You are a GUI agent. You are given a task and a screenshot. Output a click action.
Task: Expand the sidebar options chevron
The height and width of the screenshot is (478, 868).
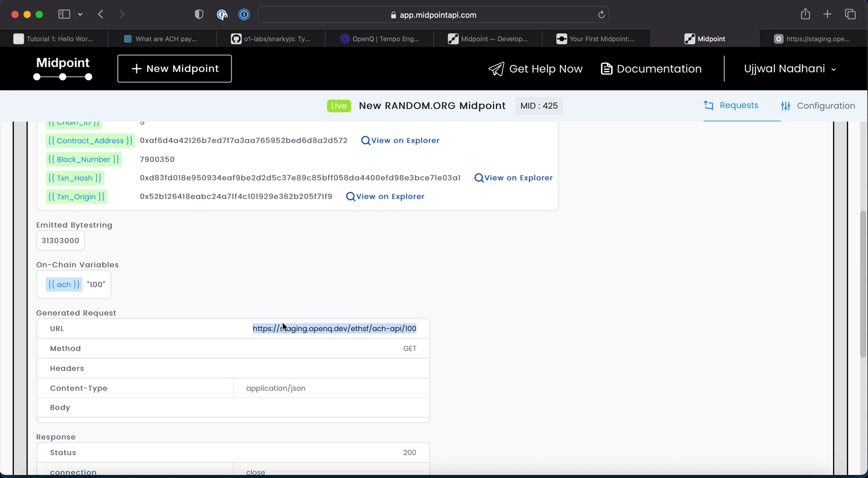(80, 14)
